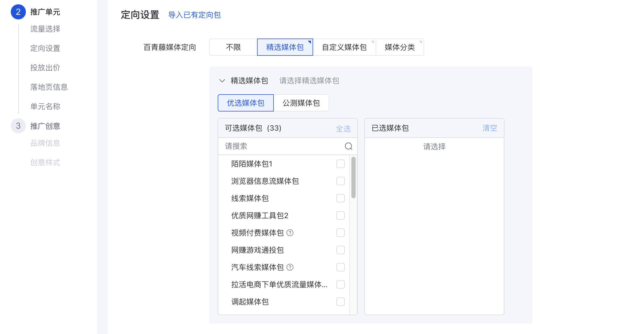This screenshot has width=644, height=334.
Task: Check the 浏览器信息流媒体包 checkbox
Action: point(340,181)
